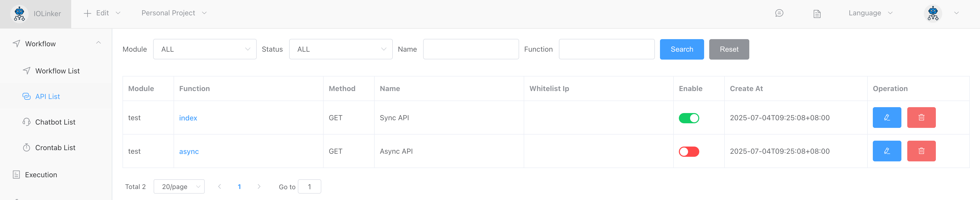This screenshot has height=200, width=980.
Task: Open the Status filter dropdown
Action: click(340, 49)
